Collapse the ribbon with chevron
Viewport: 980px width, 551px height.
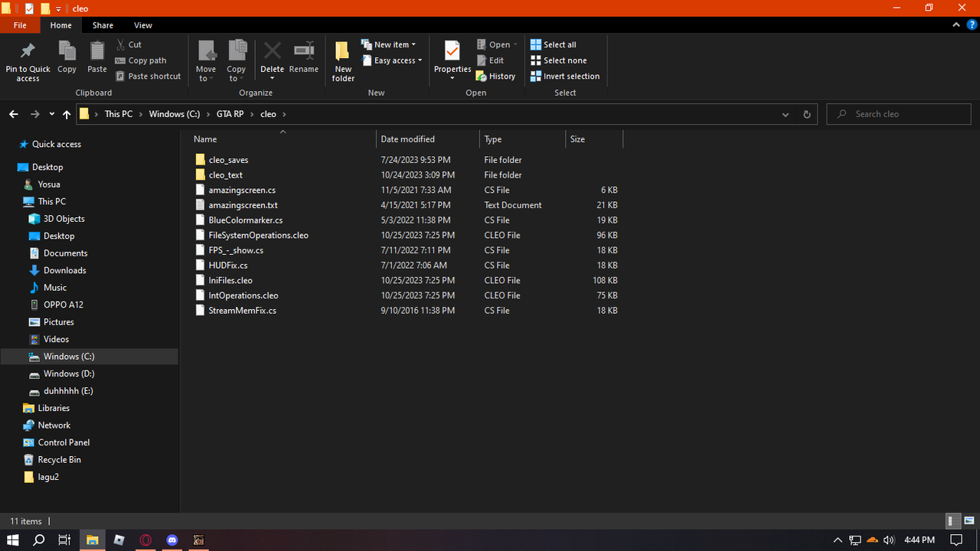(x=957, y=25)
